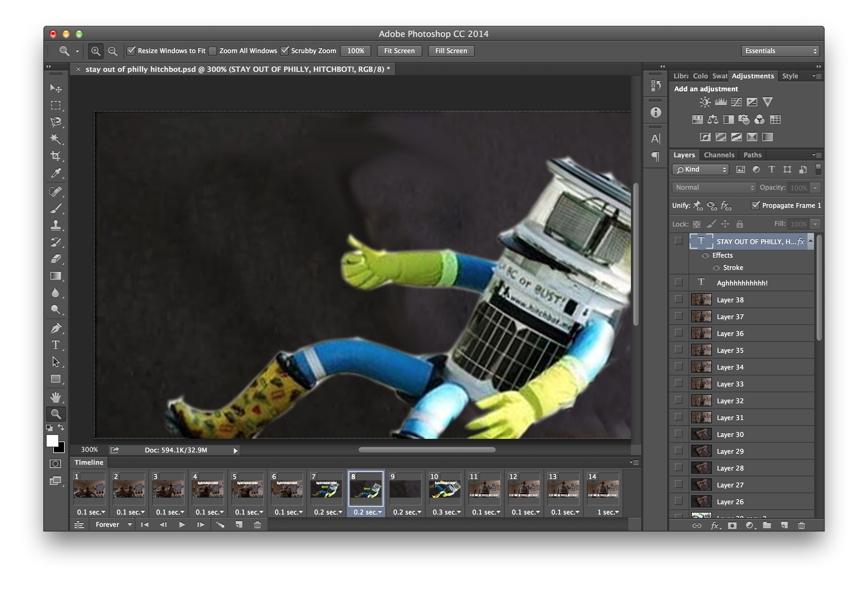Select the Eyedropper tool
This screenshot has width=868, height=589.
(56, 173)
